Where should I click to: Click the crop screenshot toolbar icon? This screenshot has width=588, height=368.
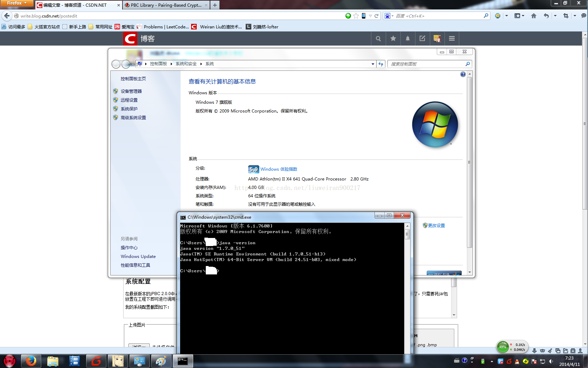pos(566,16)
